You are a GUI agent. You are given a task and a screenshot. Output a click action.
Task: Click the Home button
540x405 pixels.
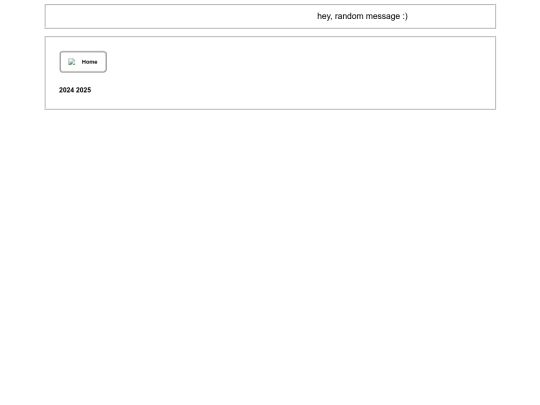83,62
